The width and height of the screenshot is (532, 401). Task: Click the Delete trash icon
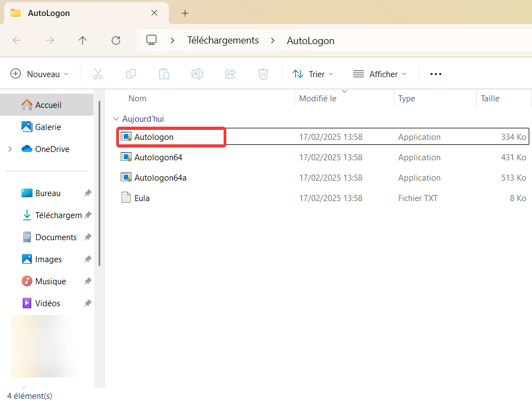click(263, 74)
